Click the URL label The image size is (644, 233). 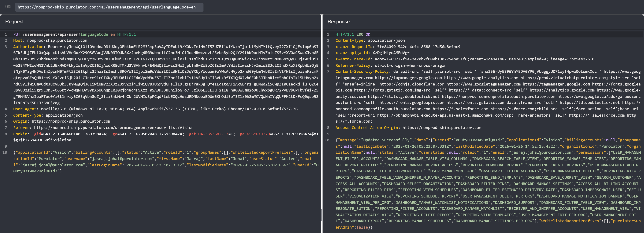tap(8, 7)
